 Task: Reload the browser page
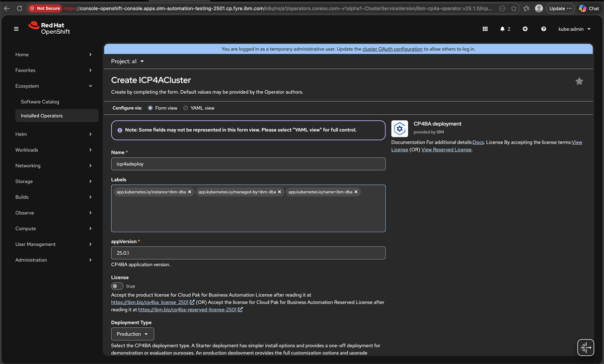tap(20, 9)
